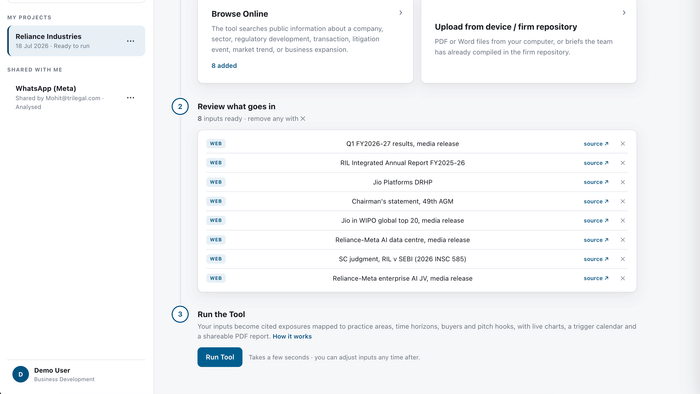Click 'Review what goes in' heading
700x394 pixels.
point(236,106)
